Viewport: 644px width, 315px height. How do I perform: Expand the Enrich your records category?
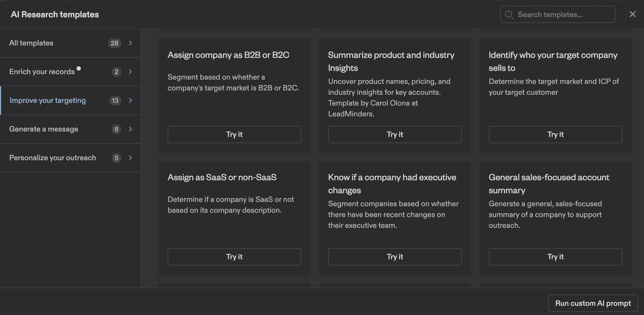tap(131, 72)
